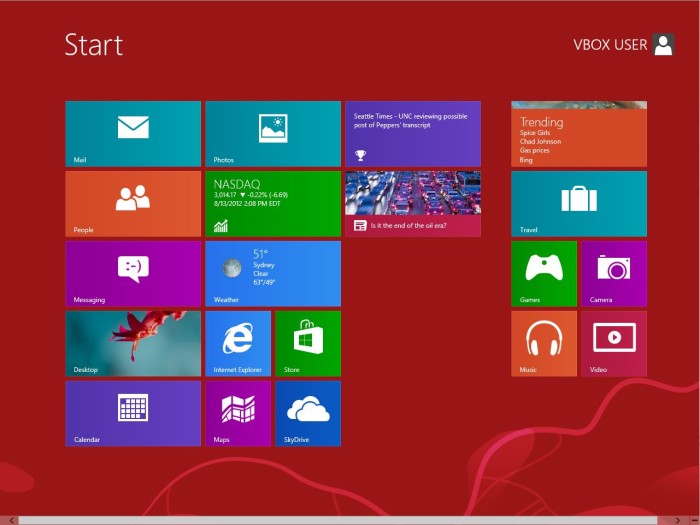The image size is (700, 525).
Task: Open the Store tile
Action: point(308,344)
